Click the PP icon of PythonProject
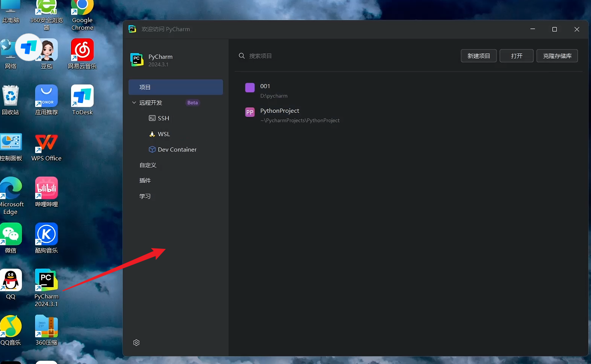The width and height of the screenshot is (591, 364). tap(250, 112)
